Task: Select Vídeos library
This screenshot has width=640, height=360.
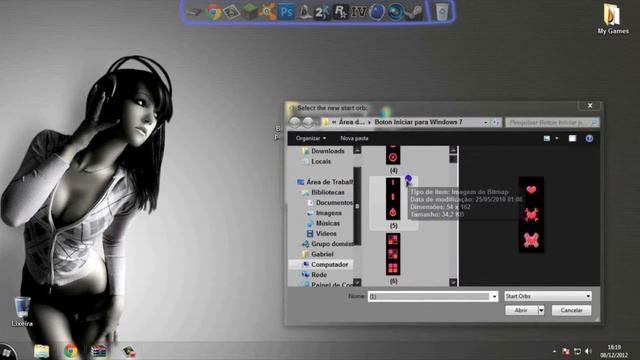Action: point(322,234)
